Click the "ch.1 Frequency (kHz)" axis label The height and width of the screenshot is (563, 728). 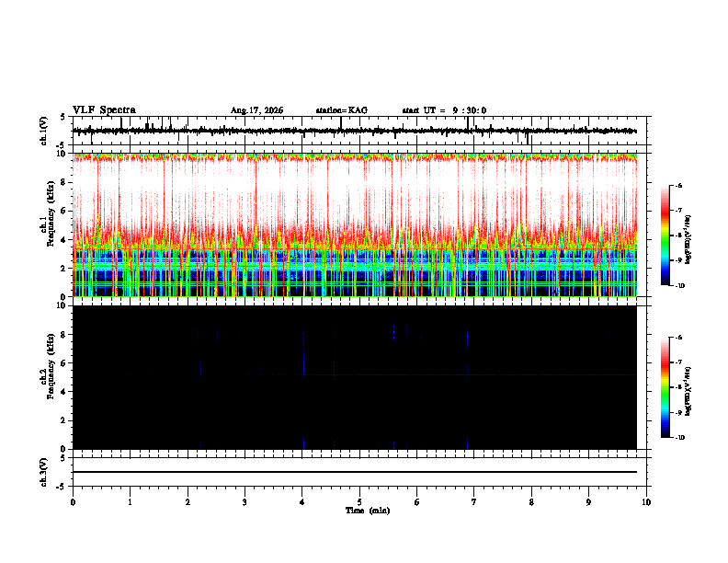pyautogui.click(x=48, y=213)
